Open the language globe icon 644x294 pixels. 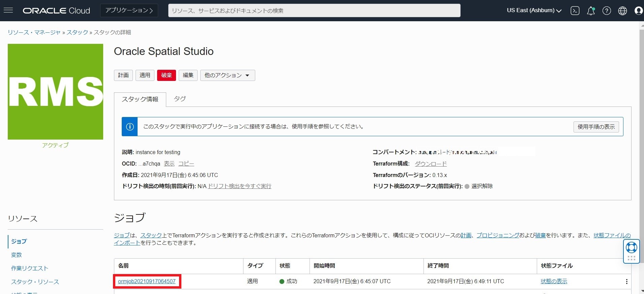click(x=622, y=11)
